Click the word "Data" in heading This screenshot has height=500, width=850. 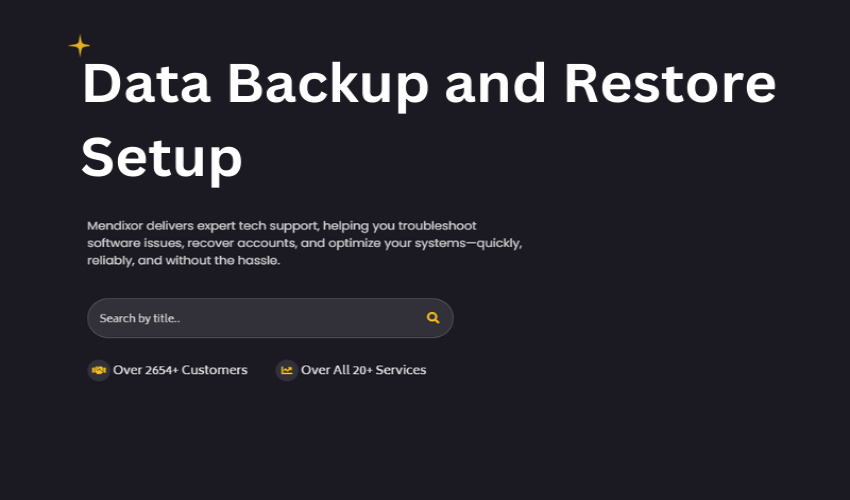point(146,84)
